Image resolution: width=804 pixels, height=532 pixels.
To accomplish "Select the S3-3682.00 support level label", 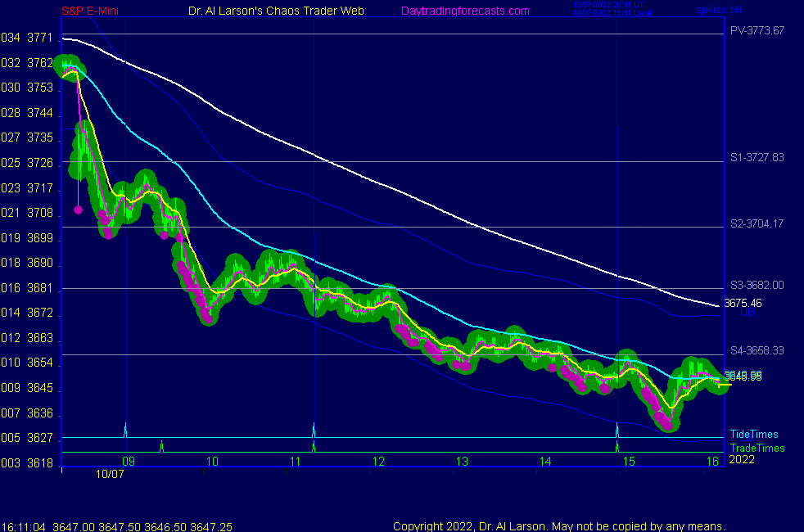I will 757,285.
